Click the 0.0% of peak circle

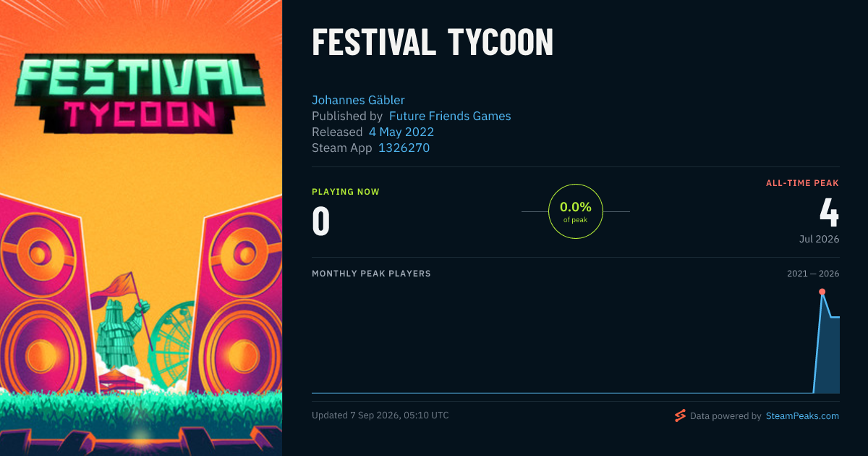click(576, 211)
